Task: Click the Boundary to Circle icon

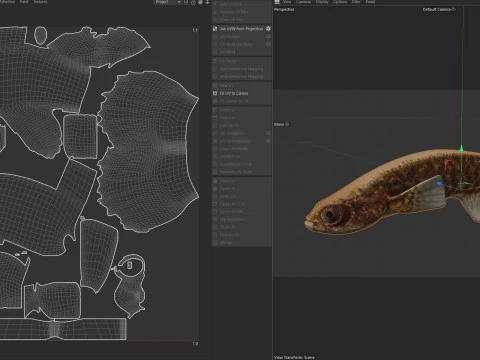Action: 215,164
